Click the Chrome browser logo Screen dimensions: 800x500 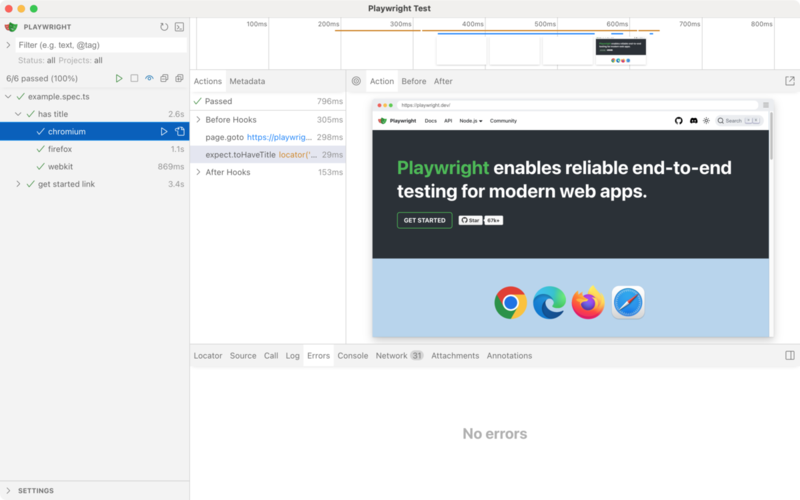510,303
